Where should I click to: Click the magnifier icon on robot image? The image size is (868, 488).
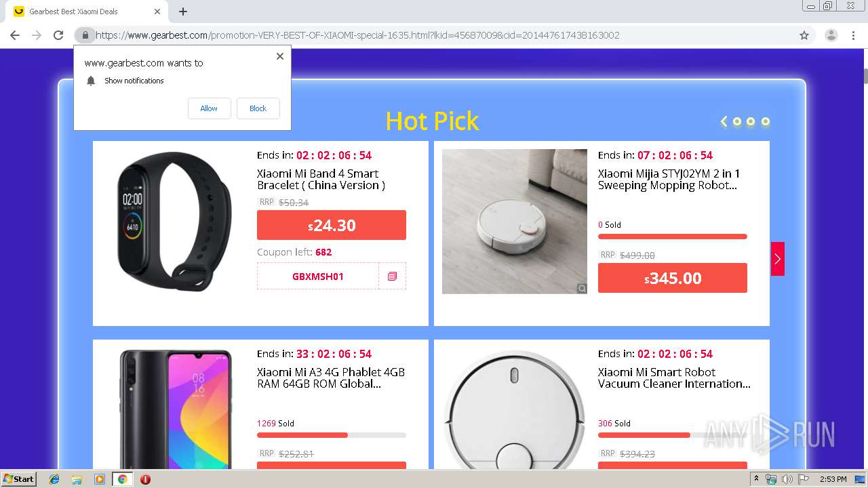582,289
